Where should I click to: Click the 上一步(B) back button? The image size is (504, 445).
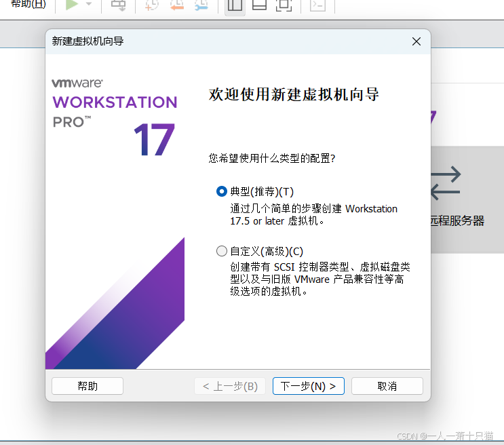click(230, 386)
